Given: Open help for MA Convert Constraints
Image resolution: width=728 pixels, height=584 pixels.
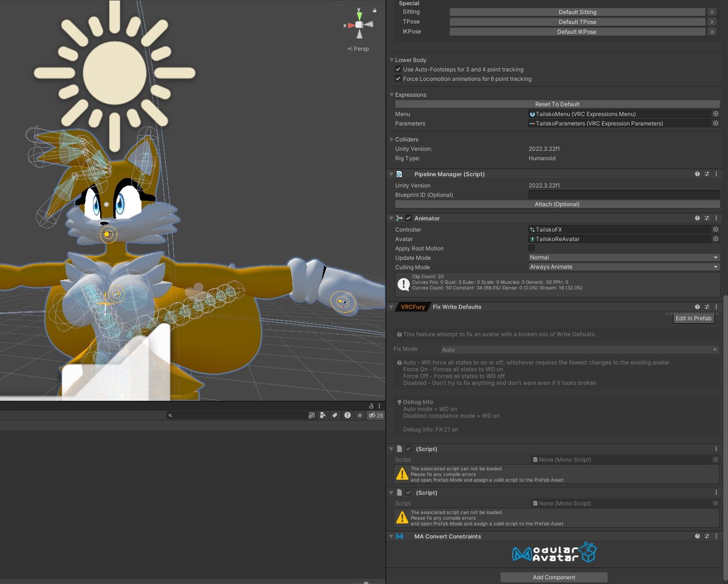Looking at the screenshot, I should tap(697, 536).
